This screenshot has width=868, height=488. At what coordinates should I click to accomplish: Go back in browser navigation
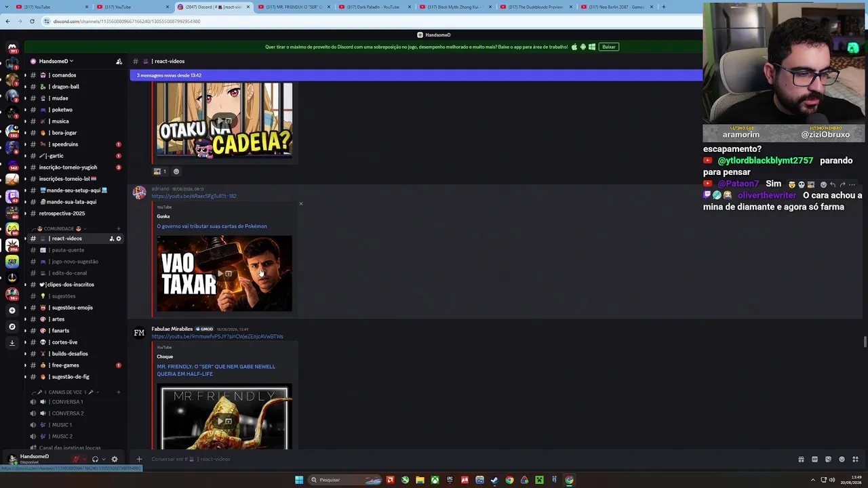coord(7,21)
